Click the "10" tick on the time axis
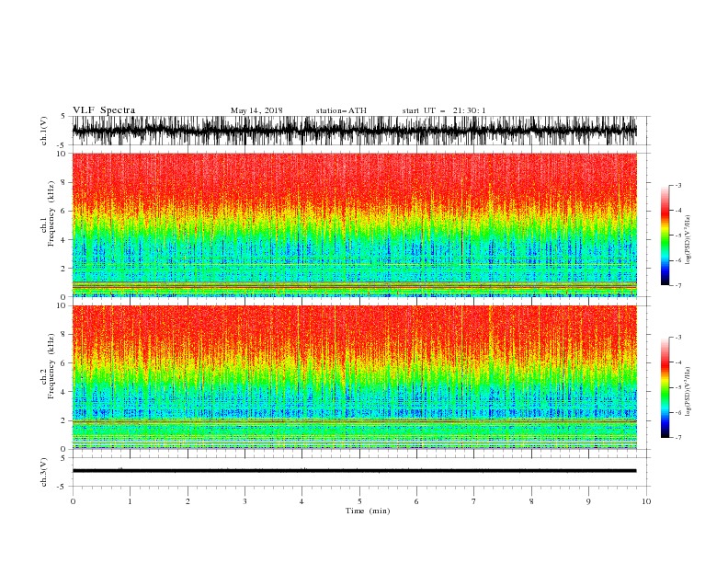The width and height of the screenshot is (728, 563). [646, 501]
